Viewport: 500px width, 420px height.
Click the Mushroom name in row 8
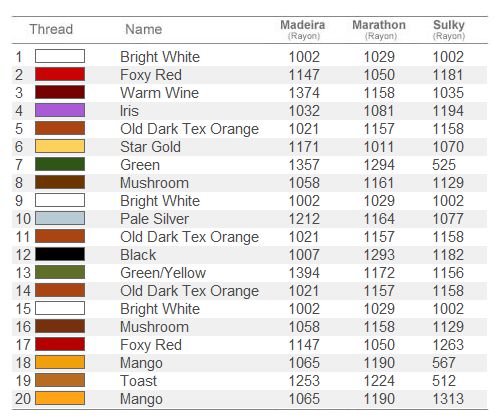(x=154, y=183)
